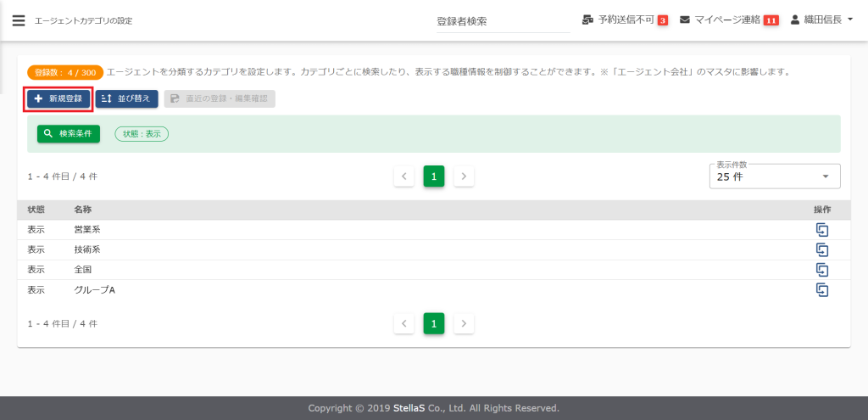This screenshot has height=420, width=868.
Task: Select page 1 in bottom pagination
Action: (x=434, y=323)
